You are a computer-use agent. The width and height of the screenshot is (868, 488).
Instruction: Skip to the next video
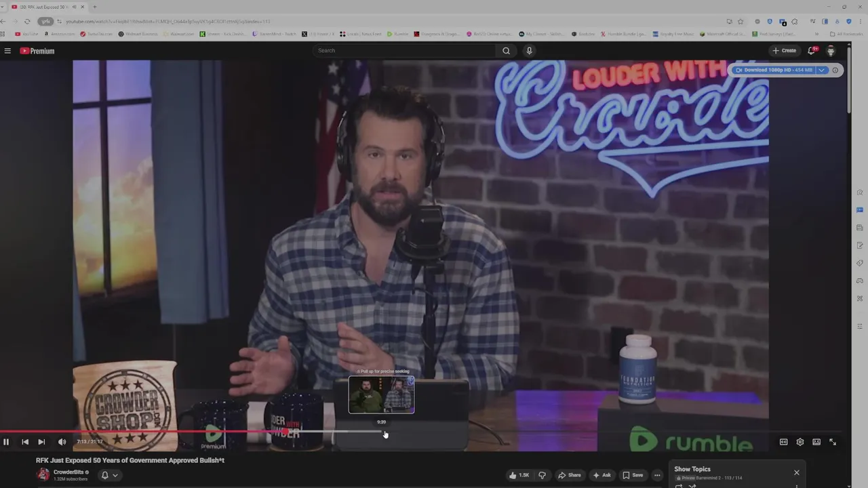(x=41, y=442)
